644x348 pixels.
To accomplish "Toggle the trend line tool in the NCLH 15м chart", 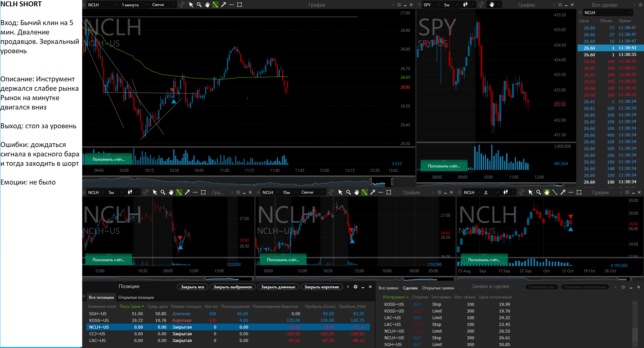I will [x=365, y=192].
